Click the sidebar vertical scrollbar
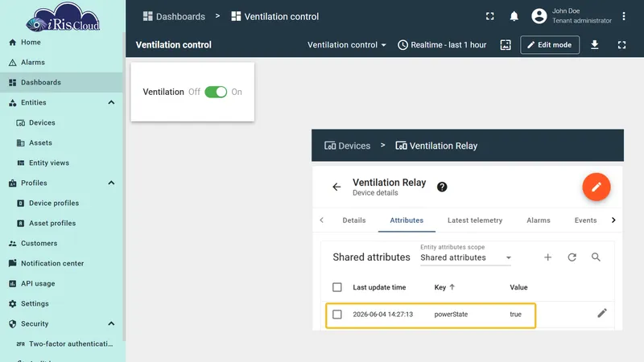The height and width of the screenshot is (362, 644). 124,187
